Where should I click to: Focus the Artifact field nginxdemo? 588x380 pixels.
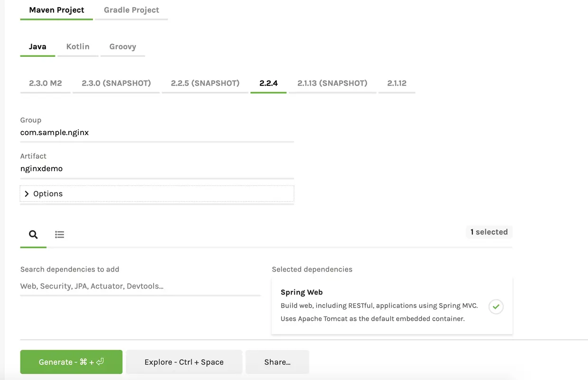[157, 169]
